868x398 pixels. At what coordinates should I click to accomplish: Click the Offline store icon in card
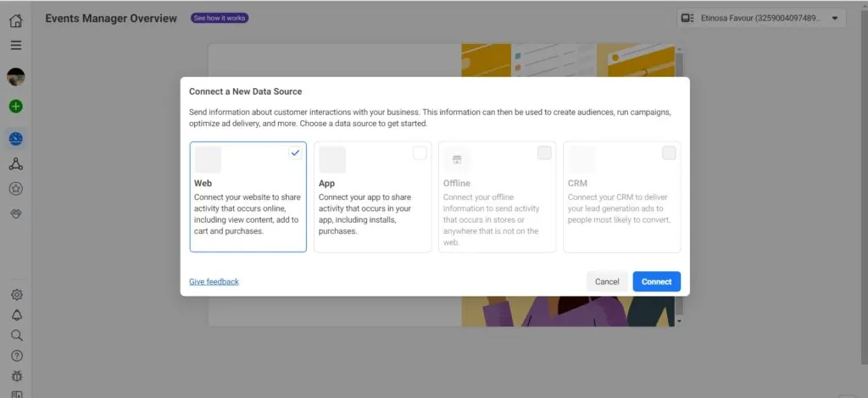(457, 160)
